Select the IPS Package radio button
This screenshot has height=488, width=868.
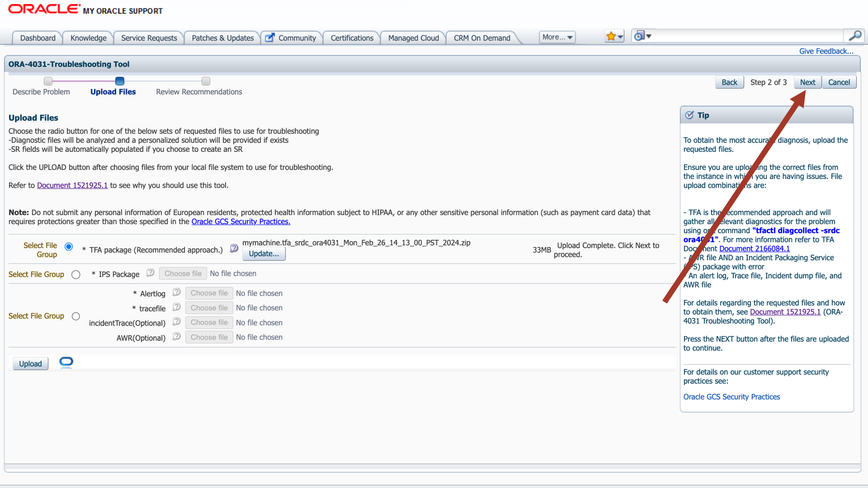click(x=76, y=275)
